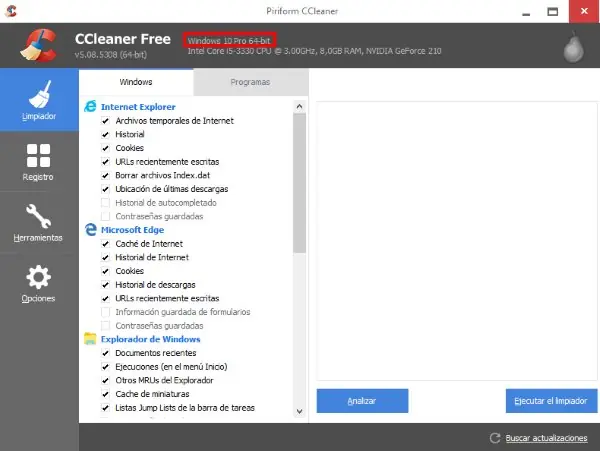Click the small CCleaner title bar icon
The width and height of the screenshot is (600, 451).
click(11, 11)
